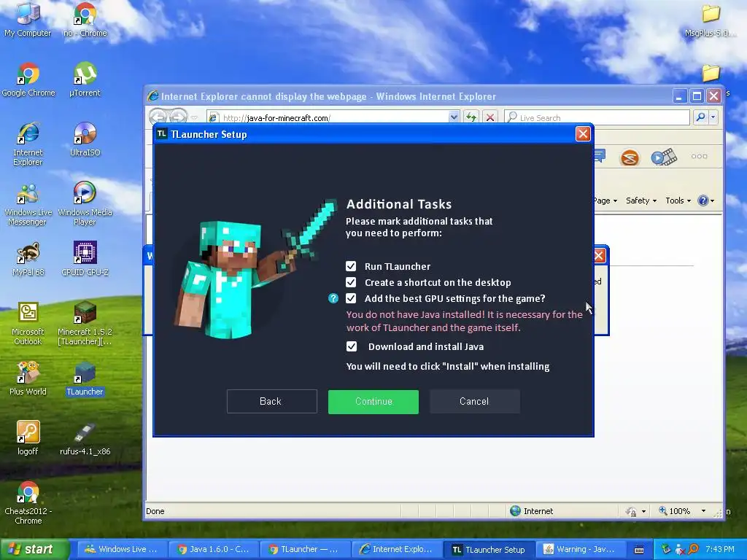747x560 pixels.
Task: Select the µTorrent desktop icon
Action: tap(85, 80)
